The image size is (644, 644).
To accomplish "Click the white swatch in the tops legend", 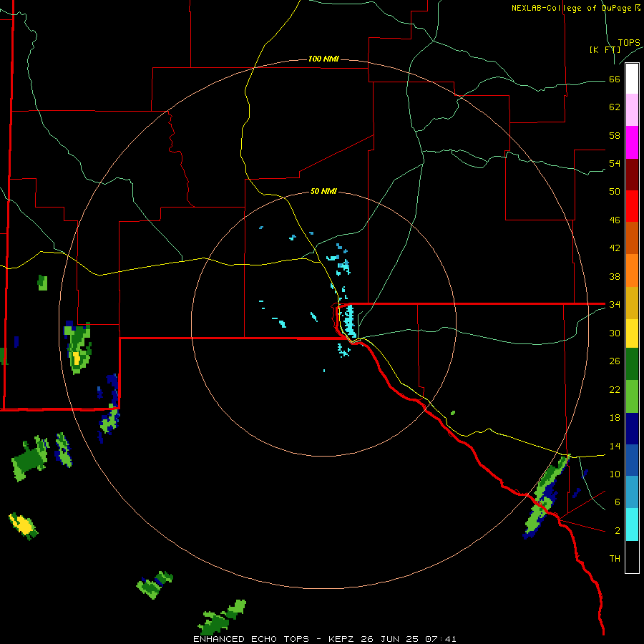I will (x=632, y=79).
